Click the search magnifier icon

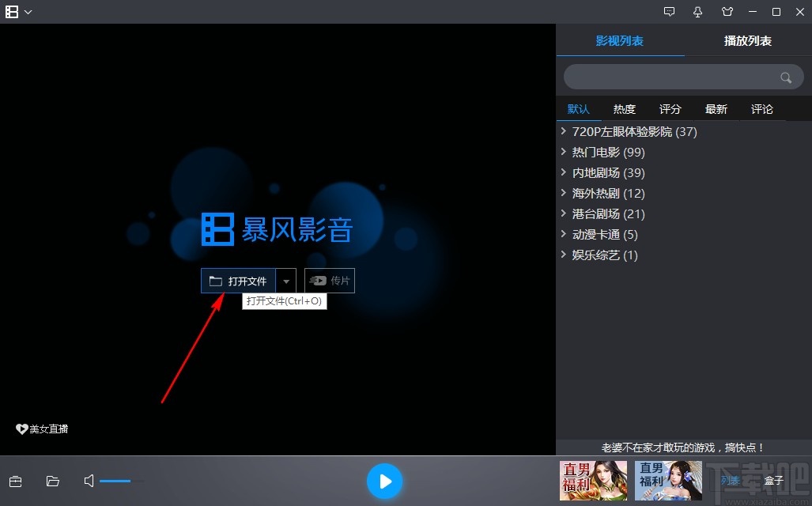coord(785,77)
